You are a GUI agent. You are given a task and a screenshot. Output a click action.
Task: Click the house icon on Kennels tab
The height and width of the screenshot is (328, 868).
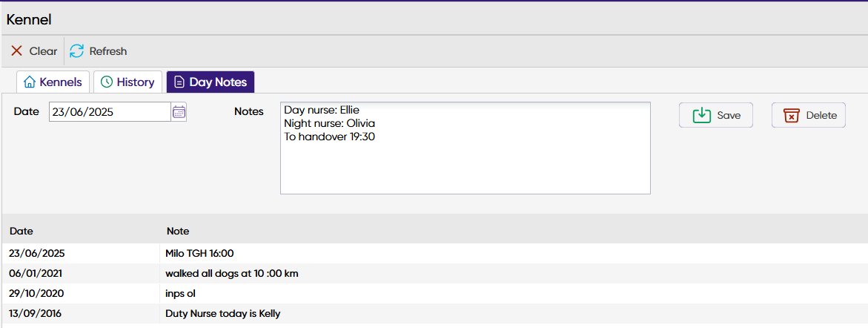29,82
